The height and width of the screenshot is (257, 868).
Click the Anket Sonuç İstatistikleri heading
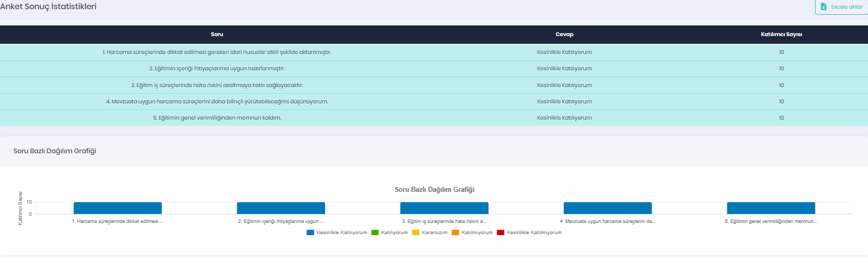48,7
